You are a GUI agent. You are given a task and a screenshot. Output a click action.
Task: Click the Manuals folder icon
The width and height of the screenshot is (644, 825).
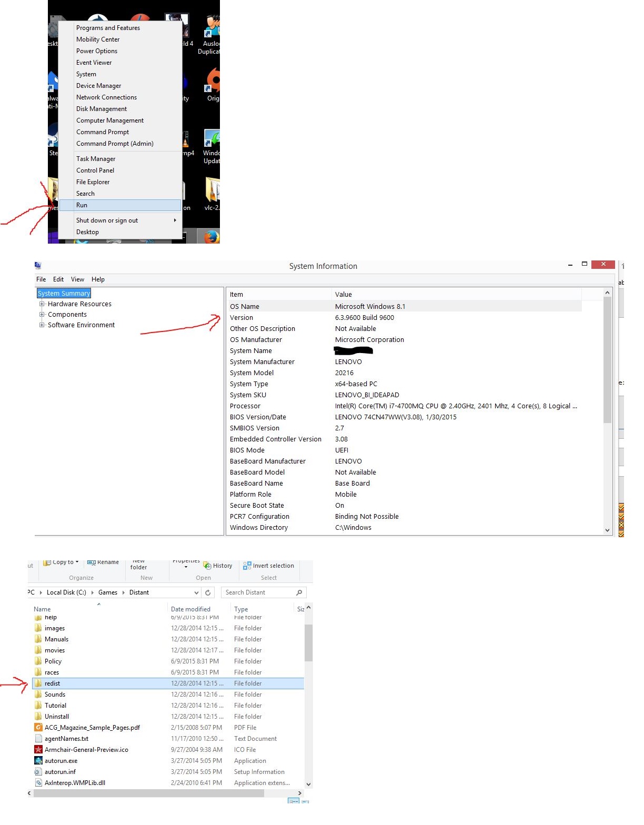click(38, 639)
